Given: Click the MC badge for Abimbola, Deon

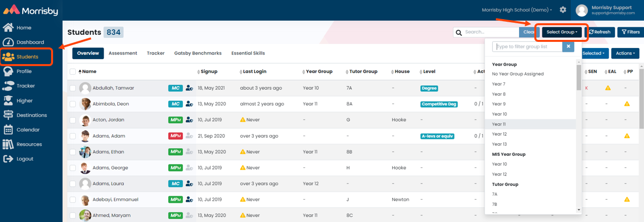Looking at the screenshot, I should pos(175,104).
